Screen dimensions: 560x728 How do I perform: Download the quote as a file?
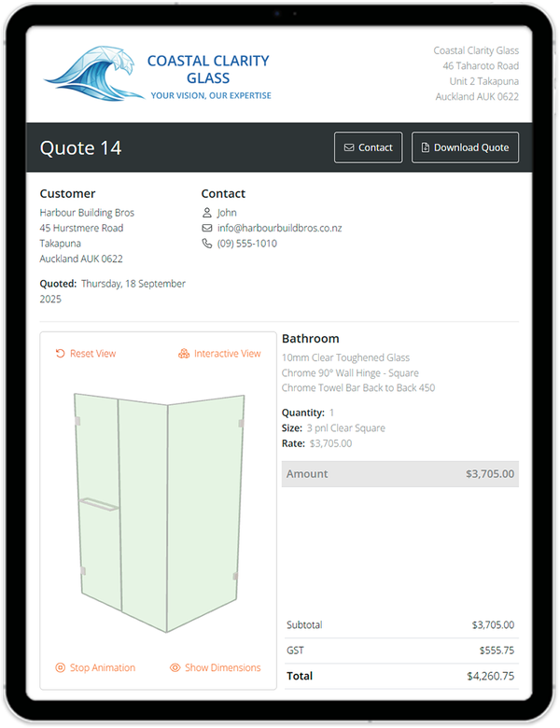point(465,147)
